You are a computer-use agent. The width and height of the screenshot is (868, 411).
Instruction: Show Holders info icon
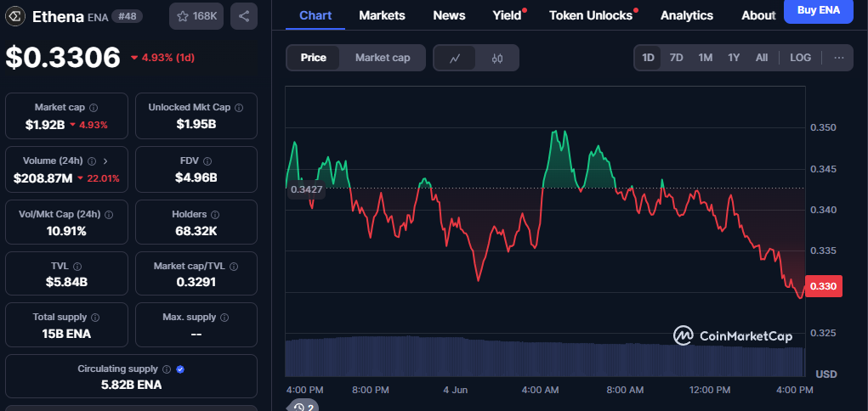click(215, 214)
